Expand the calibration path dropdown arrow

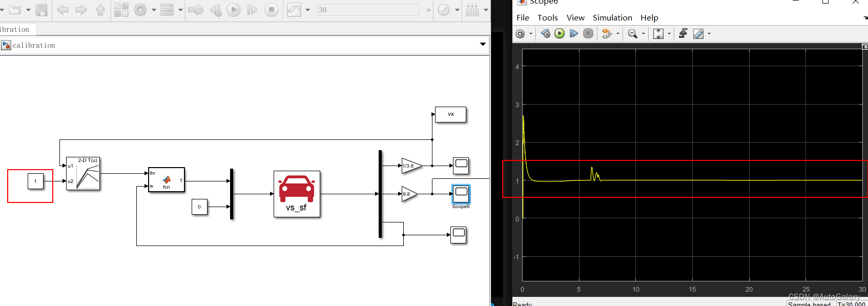point(483,45)
